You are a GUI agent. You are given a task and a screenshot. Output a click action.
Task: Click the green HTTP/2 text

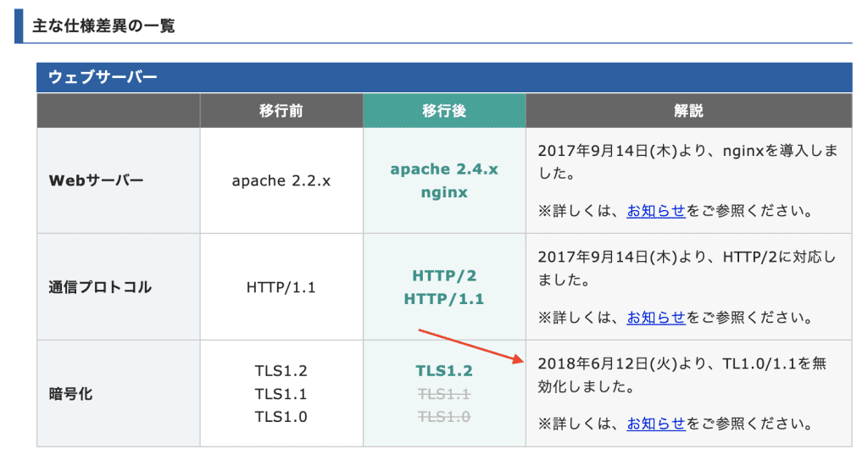444,275
